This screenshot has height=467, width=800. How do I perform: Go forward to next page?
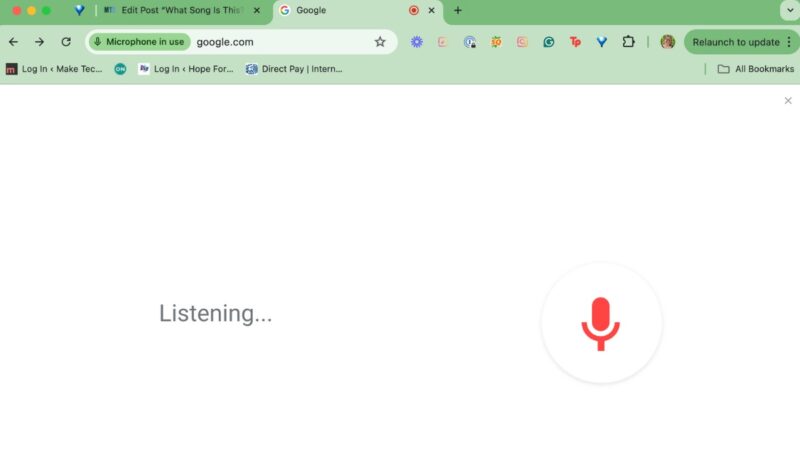pyautogui.click(x=39, y=42)
